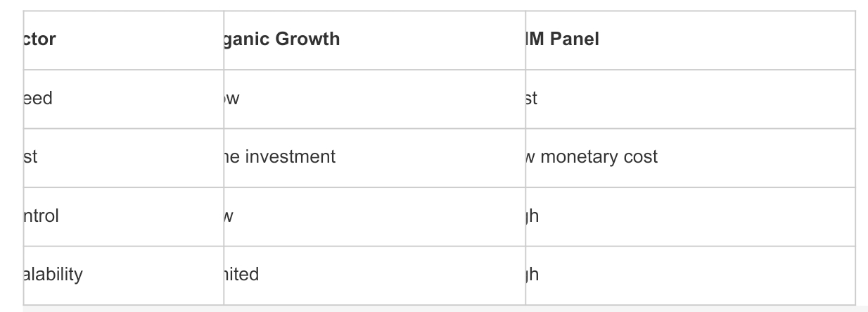Click SMM Panel cell in Scalability row
This screenshot has width=868, height=312.
point(533,275)
